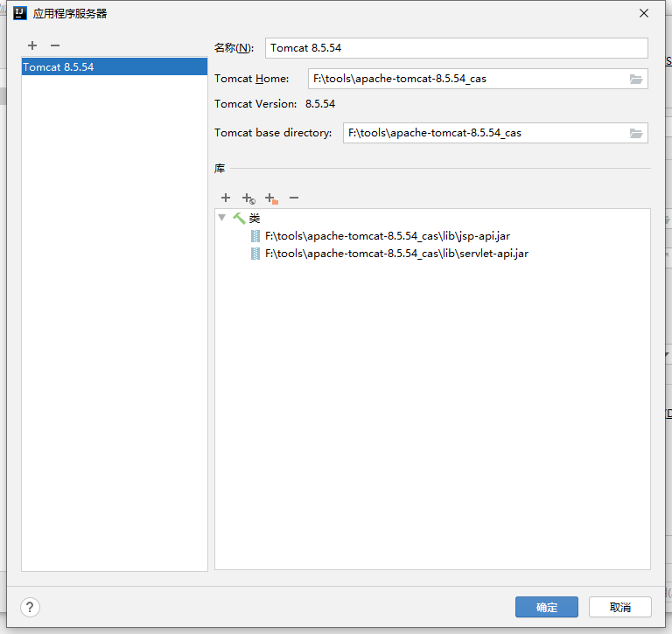Browse for Tomcat Home folder
This screenshot has height=634, width=672.
pyautogui.click(x=636, y=79)
